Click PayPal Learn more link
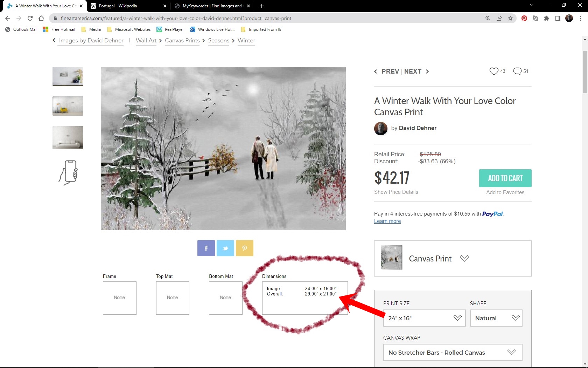588x368 pixels. click(387, 221)
